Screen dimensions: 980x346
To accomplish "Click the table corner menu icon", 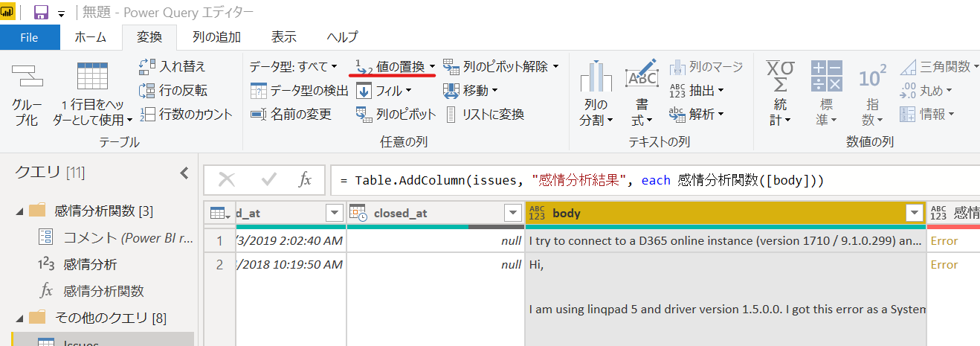I will pos(219,213).
